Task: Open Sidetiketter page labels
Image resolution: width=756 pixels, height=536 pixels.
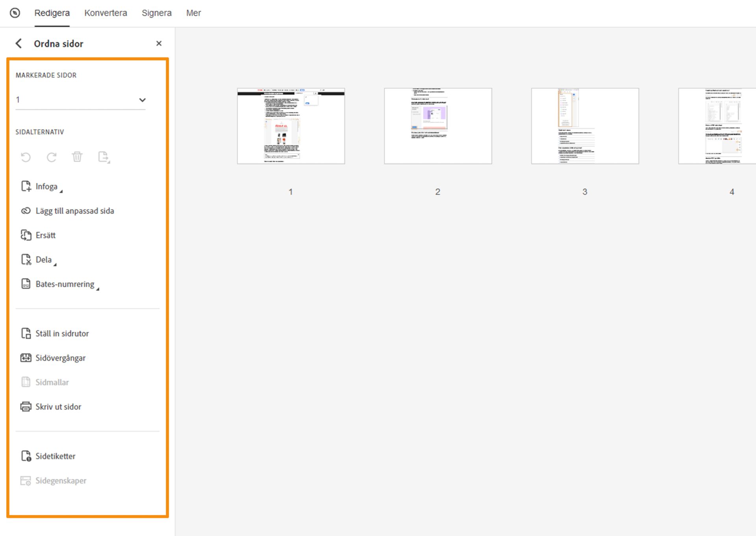Action: (55, 456)
